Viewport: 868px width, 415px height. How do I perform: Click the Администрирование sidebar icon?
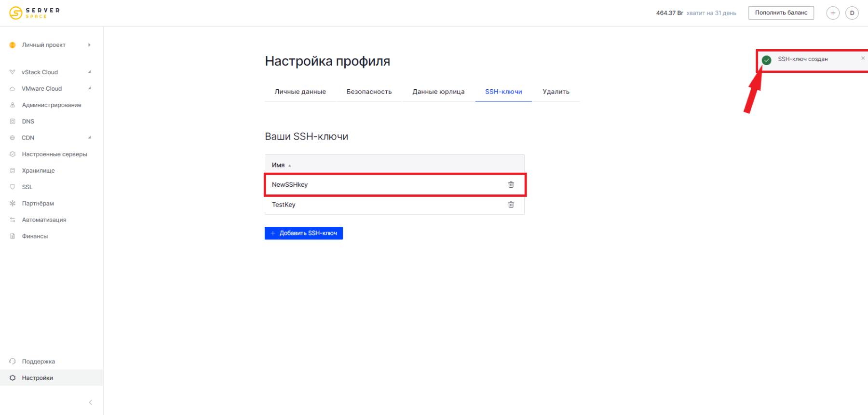[x=13, y=105]
